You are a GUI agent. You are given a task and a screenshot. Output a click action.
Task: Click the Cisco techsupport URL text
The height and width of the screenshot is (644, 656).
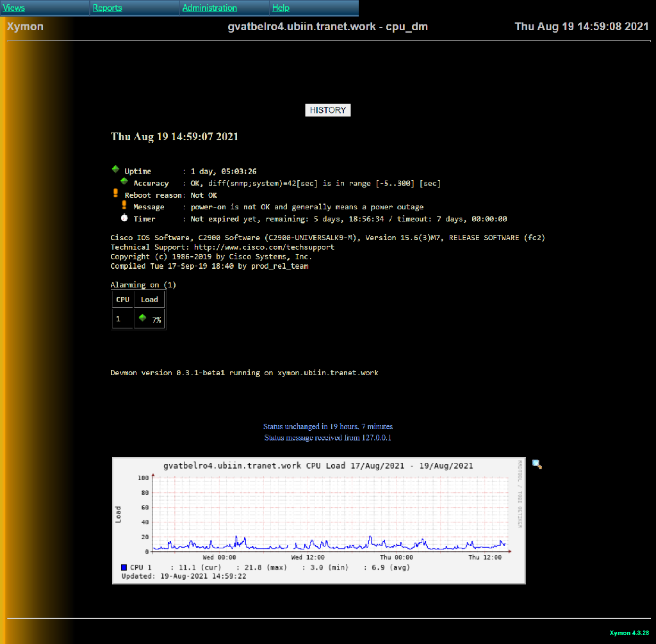264,247
